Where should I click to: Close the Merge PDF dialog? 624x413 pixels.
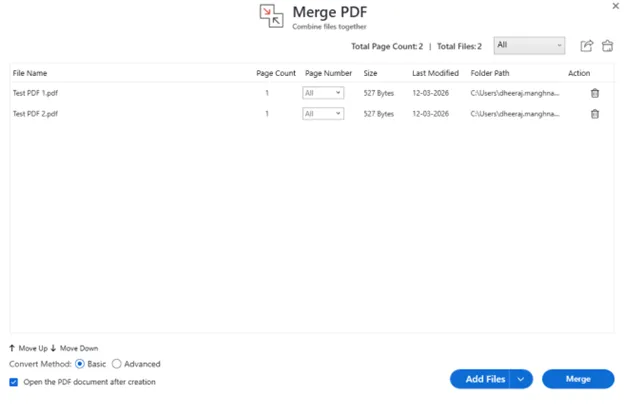[615, 7]
